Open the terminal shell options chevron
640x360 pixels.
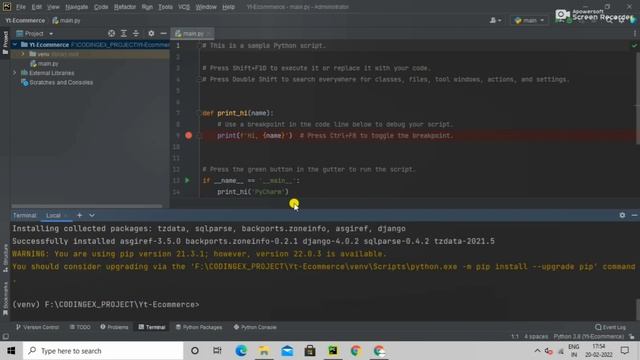[92, 215]
